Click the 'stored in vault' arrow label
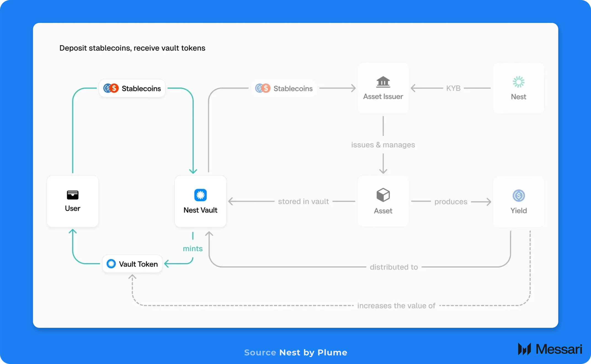 [303, 201]
